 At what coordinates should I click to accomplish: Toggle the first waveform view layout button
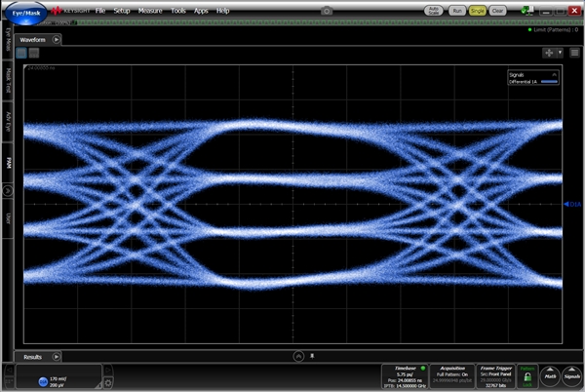21,53
